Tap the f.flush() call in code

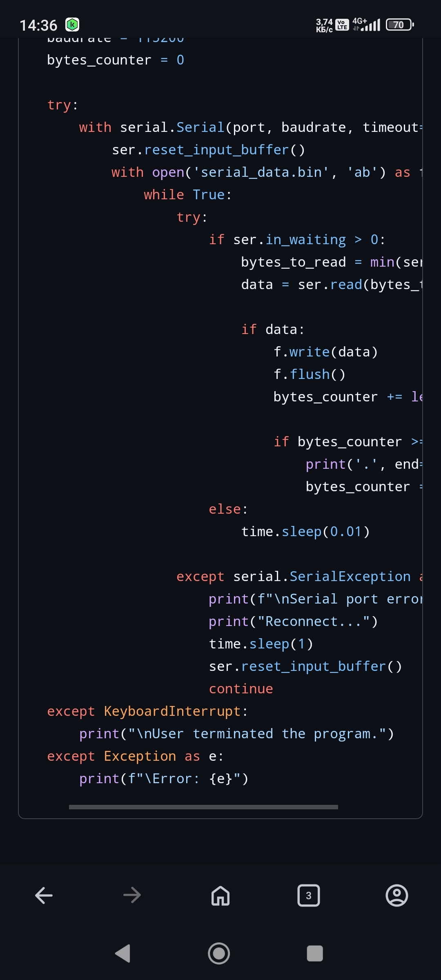click(310, 374)
